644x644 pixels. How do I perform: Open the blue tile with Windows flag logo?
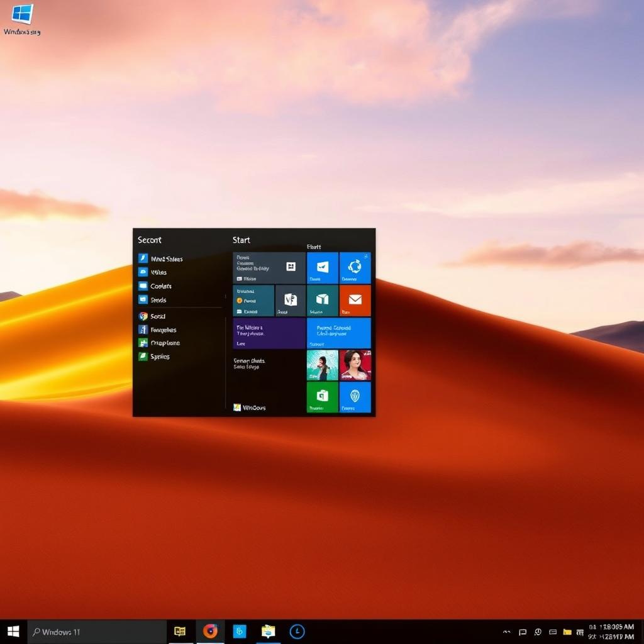[x=323, y=268]
